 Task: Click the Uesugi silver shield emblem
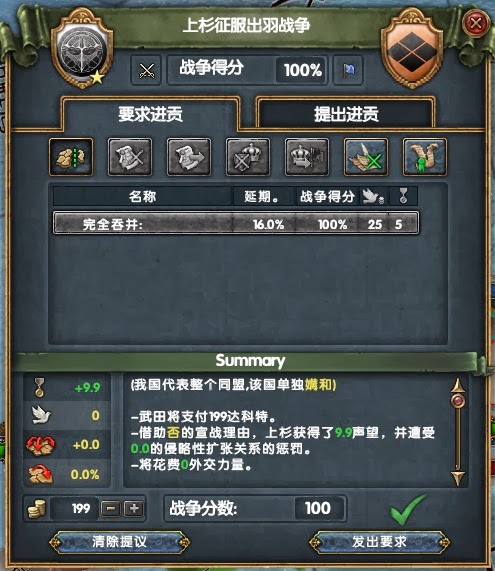pyautogui.click(x=82, y=51)
